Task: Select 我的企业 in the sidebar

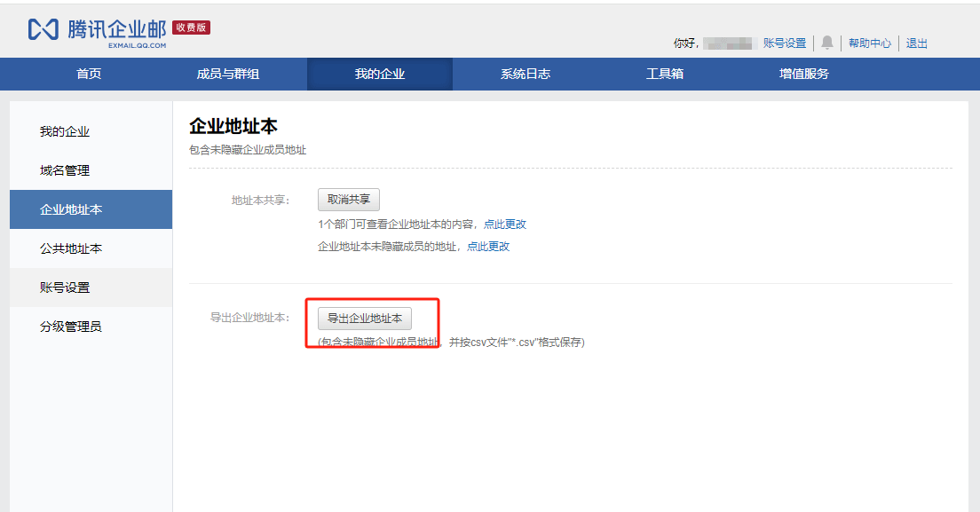Action: (x=64, y=130)
